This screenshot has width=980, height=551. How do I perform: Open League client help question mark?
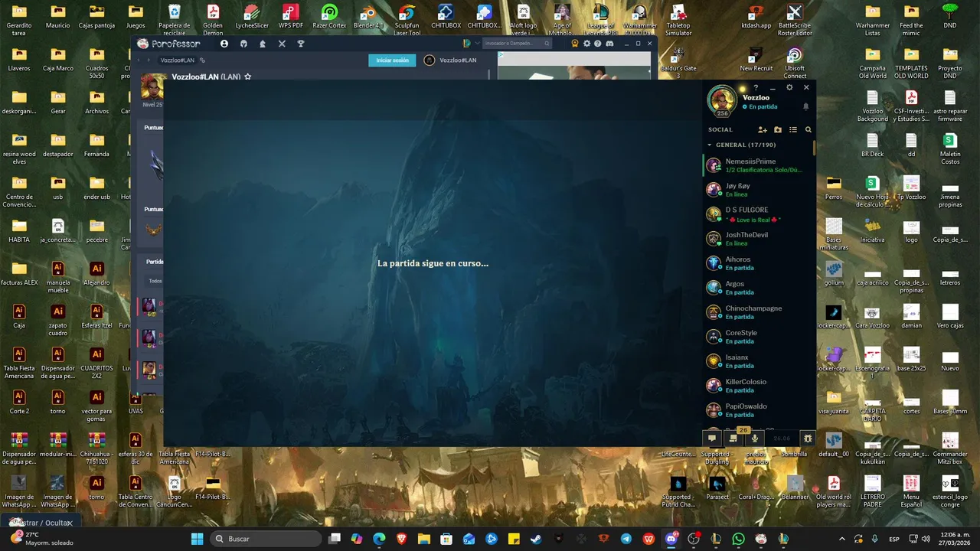coord(756,87)
